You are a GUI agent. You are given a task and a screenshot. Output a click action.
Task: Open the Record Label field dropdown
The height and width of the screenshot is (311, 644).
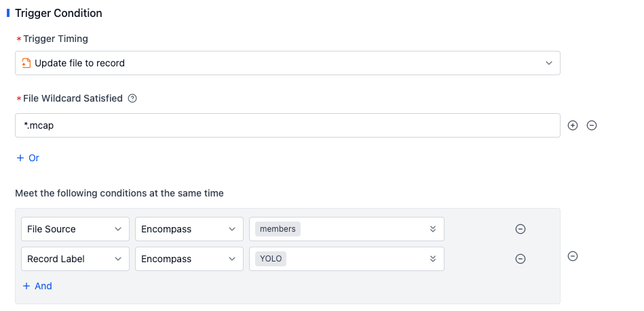75,259
